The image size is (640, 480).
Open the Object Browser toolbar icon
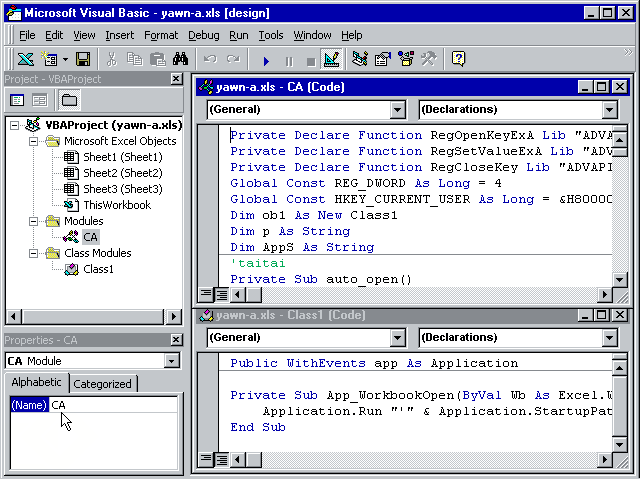tap(406, 60)
